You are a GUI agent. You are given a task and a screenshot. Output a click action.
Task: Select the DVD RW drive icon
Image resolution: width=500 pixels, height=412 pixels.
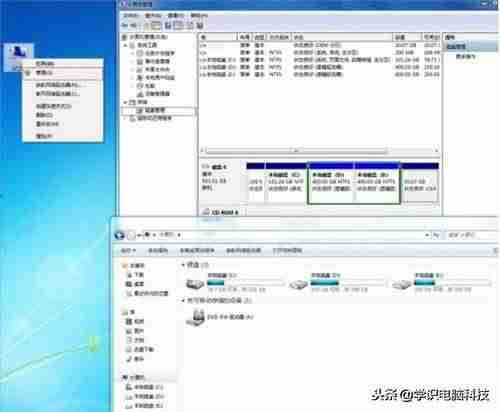click(195, 317)
